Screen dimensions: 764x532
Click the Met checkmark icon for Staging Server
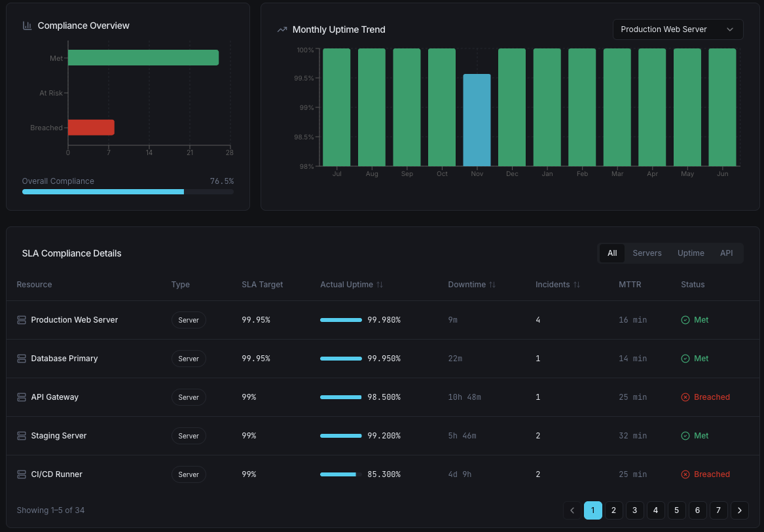click(685, 436)
